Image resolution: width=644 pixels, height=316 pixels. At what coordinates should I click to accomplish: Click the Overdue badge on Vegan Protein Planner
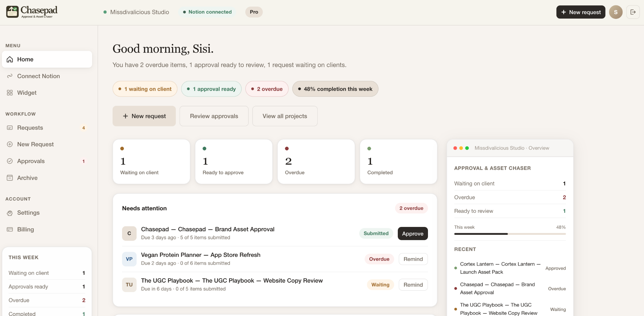tap(379, 259)
